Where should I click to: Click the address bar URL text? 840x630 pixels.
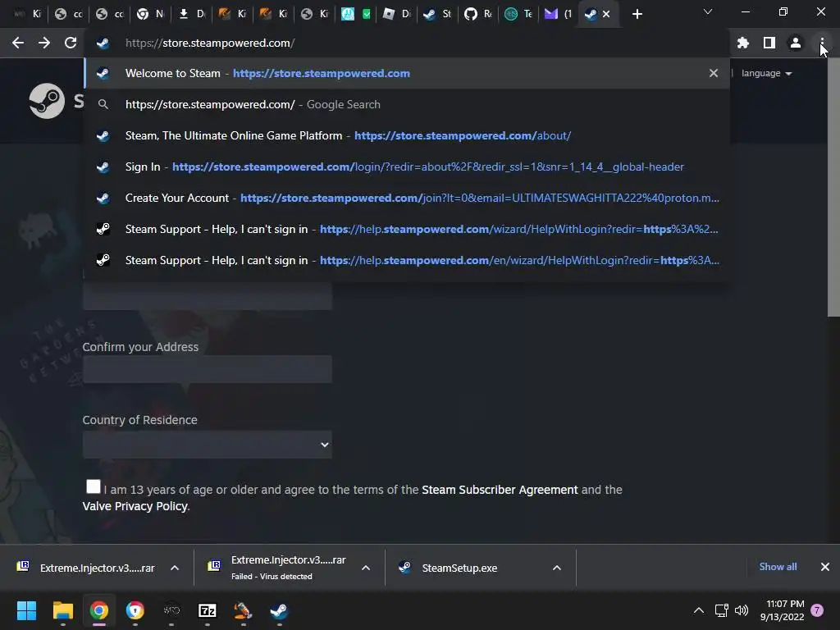(210, 43)
